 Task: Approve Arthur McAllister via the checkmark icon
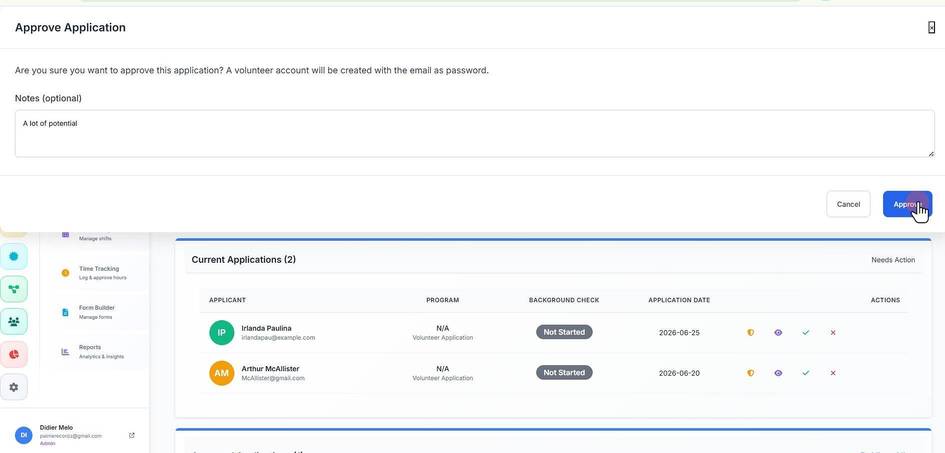(x=806, y=373)
